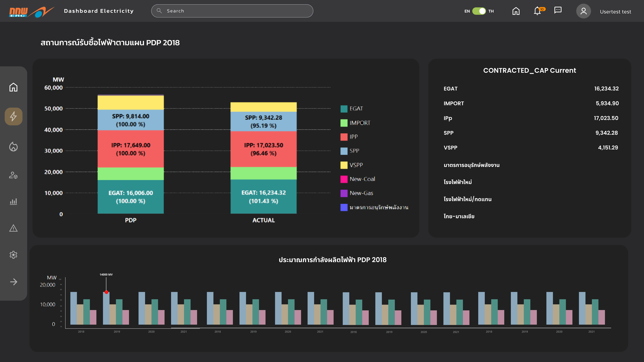Click the ACTUAL bar SPP 9,342.28 segment
644x362 pixels.
[264, 121]
